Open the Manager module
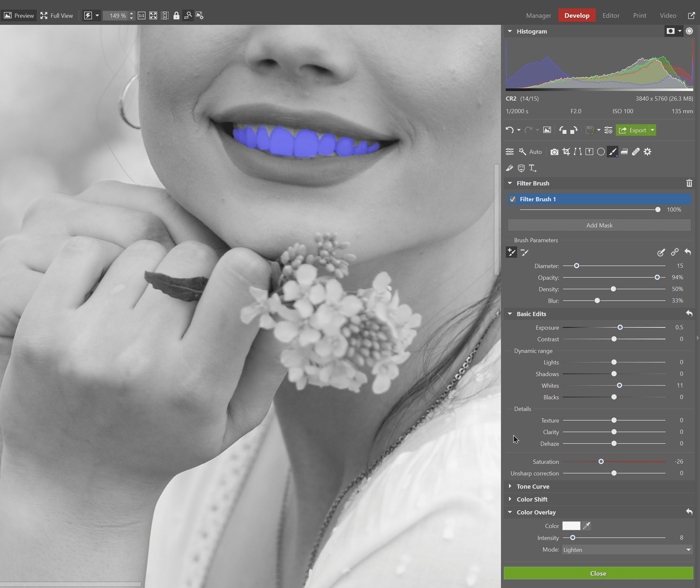This screenshot has height=588, width=700. [539, 15]
